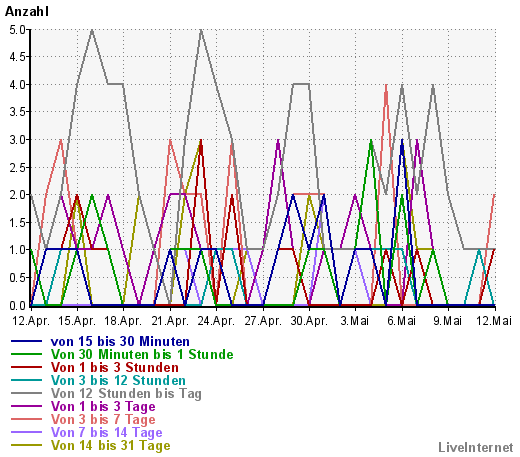Click the '21.Apr.' x-axis date label
The image size is (520, 457).
point(170,321)
